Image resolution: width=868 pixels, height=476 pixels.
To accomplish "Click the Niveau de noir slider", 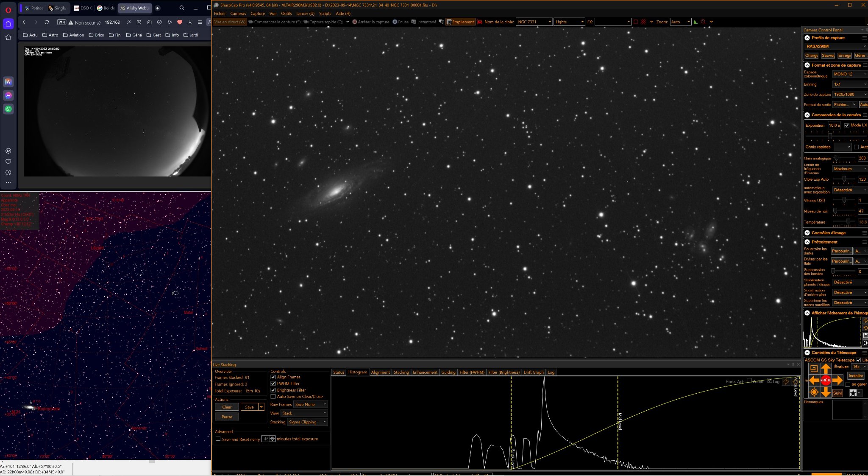I will 844,211.
